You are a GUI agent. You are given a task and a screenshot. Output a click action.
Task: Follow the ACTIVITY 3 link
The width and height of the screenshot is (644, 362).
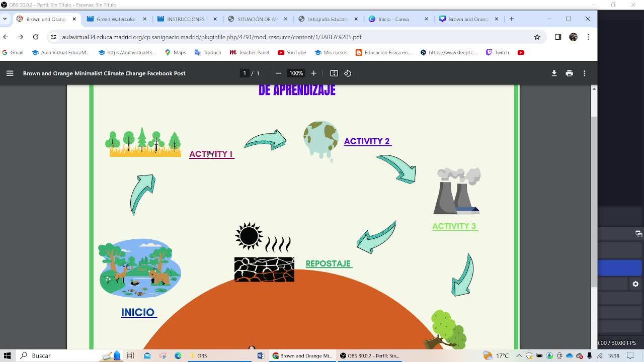click(454, 226)
